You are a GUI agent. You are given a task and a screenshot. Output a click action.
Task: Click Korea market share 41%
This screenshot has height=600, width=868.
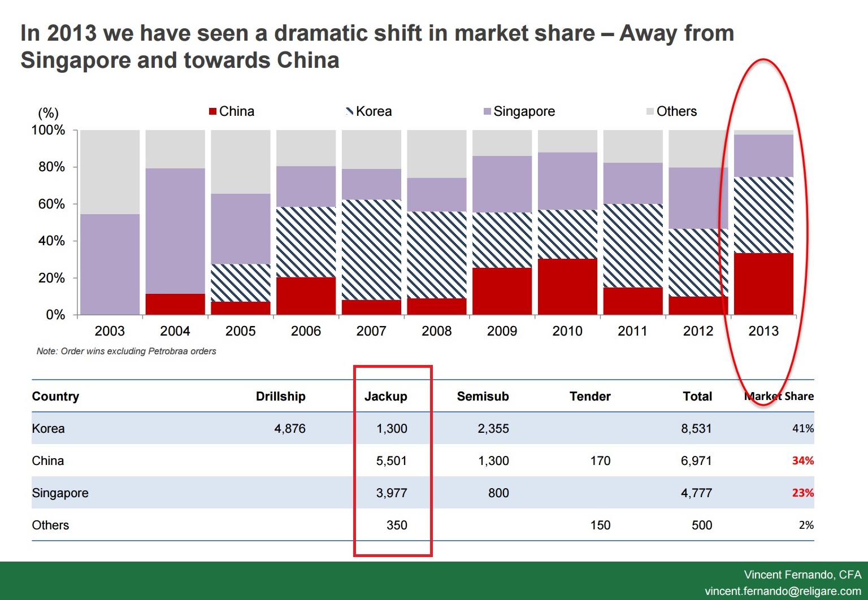click(803, 428)
